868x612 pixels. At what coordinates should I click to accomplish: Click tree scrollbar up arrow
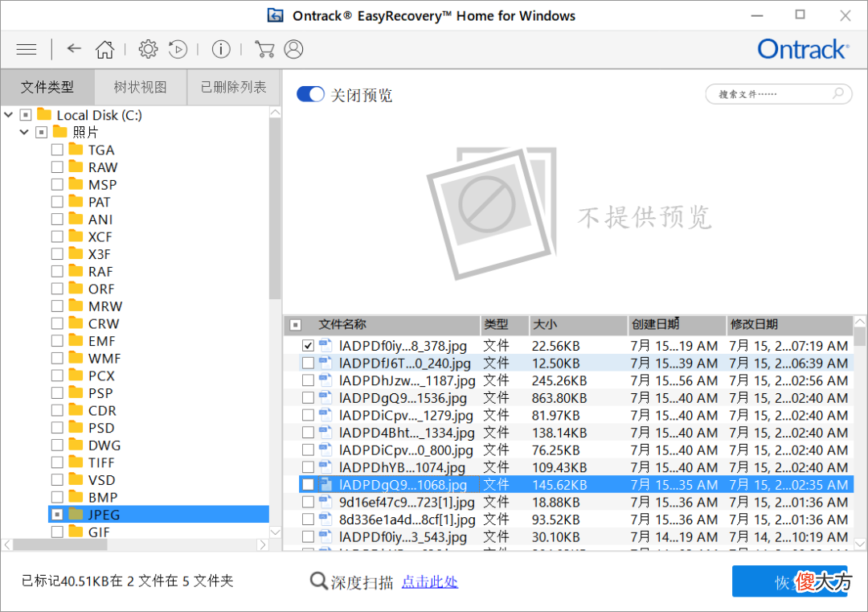pos(275,113)
